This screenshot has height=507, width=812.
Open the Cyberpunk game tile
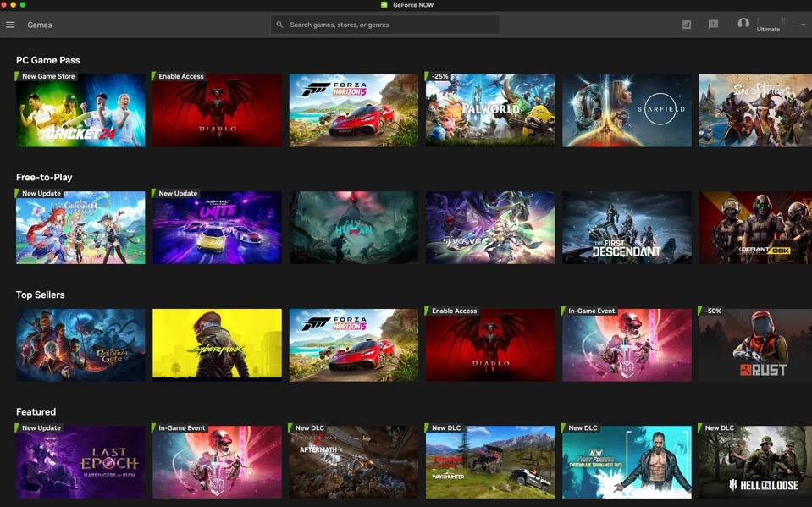click(x=217, y=344)
